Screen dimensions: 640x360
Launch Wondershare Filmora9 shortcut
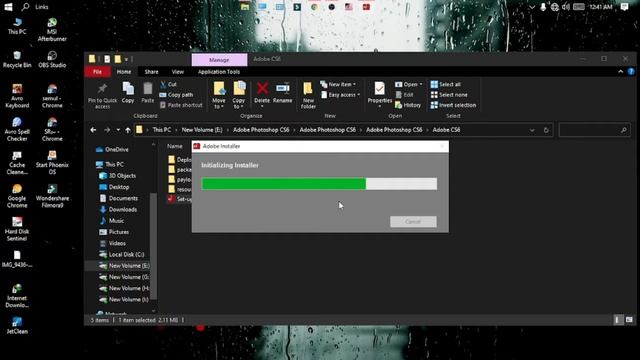coord(52,196)
